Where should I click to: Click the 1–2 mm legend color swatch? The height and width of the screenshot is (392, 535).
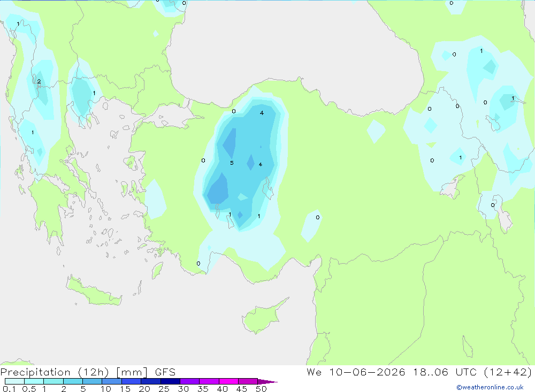click(x=53, y=381)
